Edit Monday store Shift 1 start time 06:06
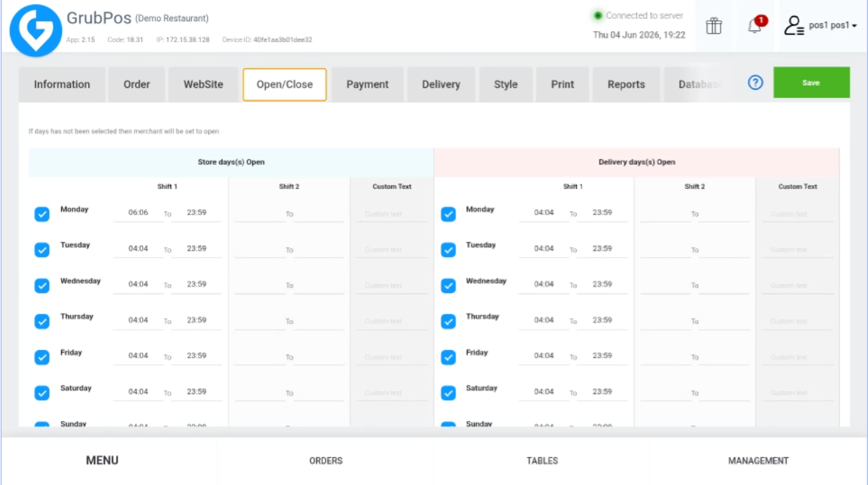The width and height of the screenshot is (868, 485). tap(138, 213)
